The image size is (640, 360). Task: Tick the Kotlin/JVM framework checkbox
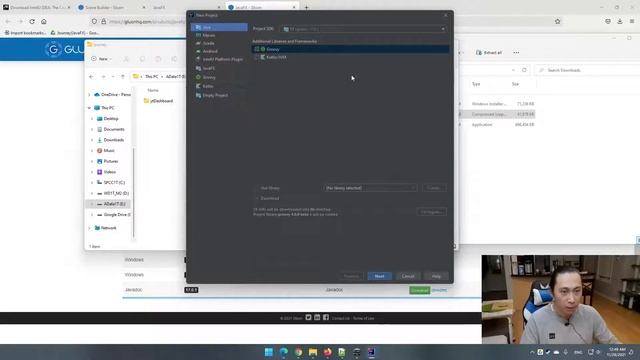pyautogui.click(x=257, y=57)
